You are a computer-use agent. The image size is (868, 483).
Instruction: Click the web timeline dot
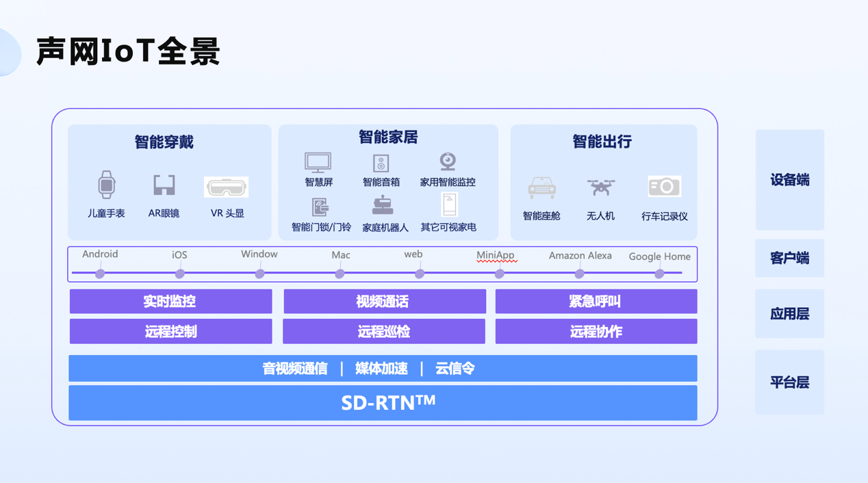coord(420,274)
